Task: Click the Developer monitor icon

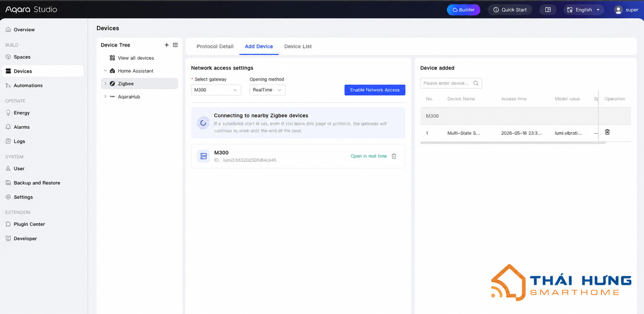Action: coord(8,238)
